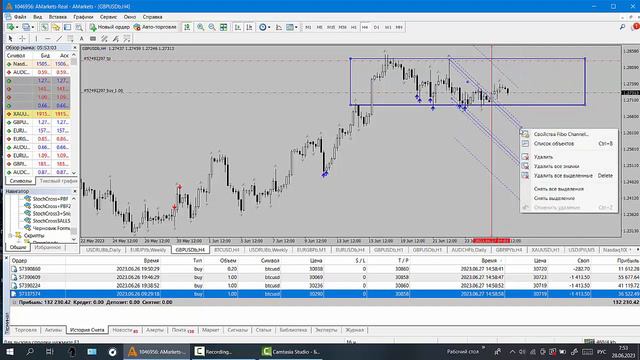
Task: Toggle chart auto-scroll icon
Action: point(238,27)
